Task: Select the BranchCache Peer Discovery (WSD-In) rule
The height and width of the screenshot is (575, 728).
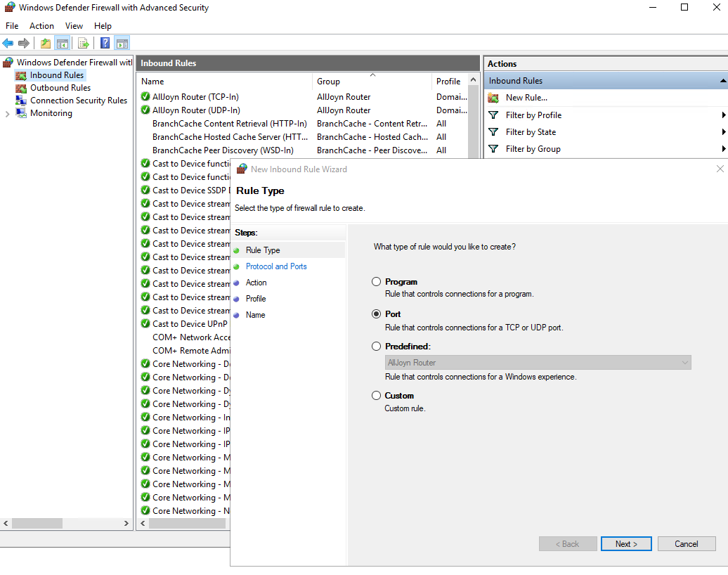Action: click(x=303, y=150)
